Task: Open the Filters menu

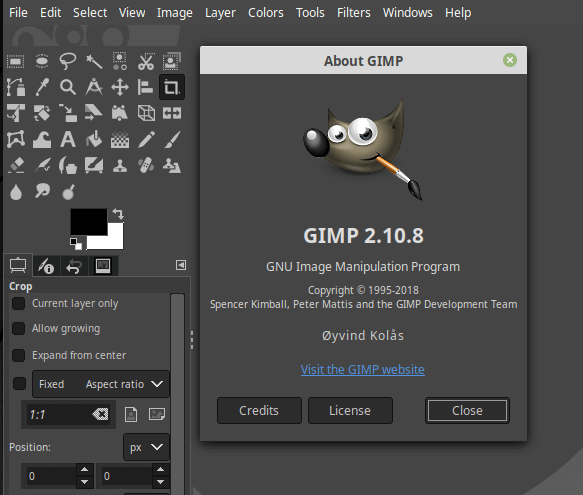Action: [354, 13]
